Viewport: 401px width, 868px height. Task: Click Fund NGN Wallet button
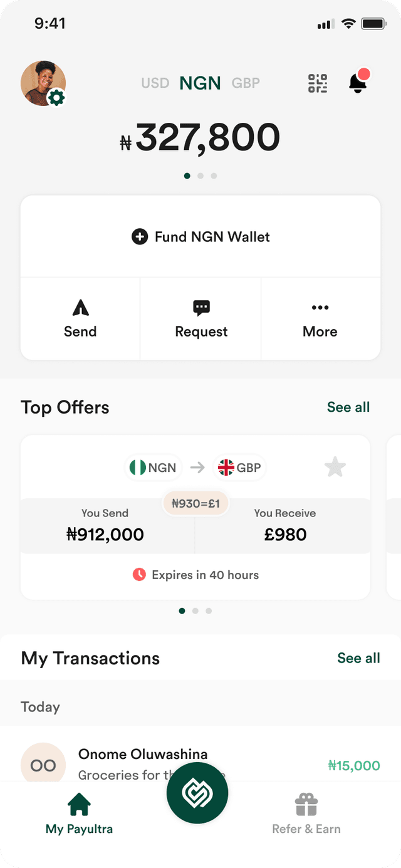200,236
